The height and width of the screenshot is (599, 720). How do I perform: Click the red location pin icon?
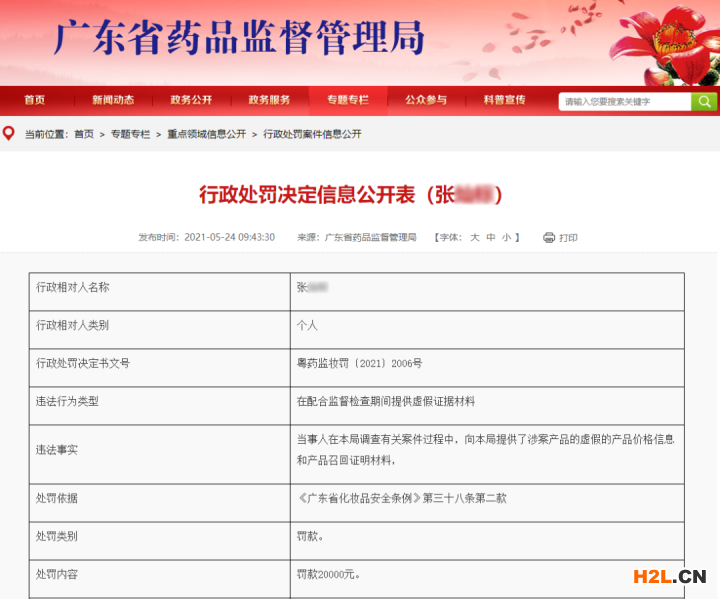(x=9, y=133)
